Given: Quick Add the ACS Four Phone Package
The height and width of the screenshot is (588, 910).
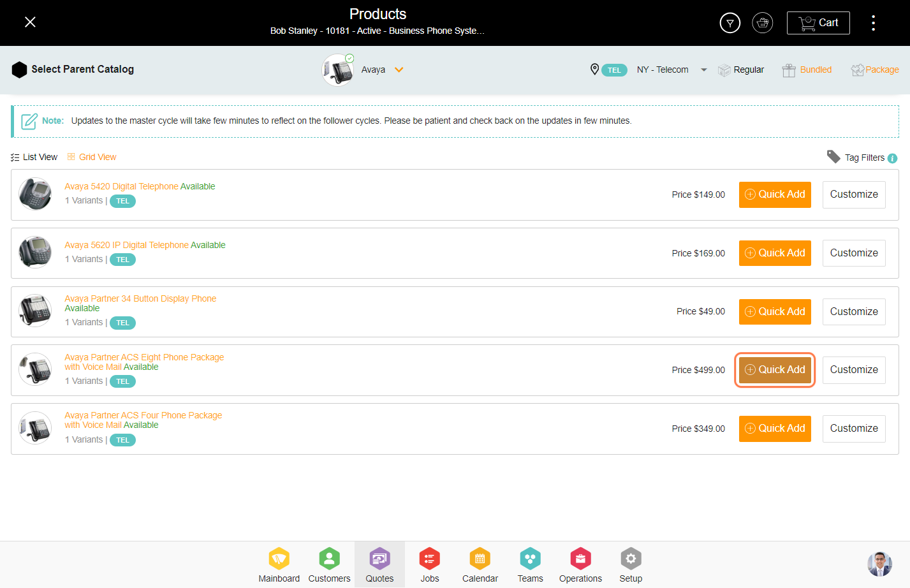Looking at the screenshot, I should (775, 429).
